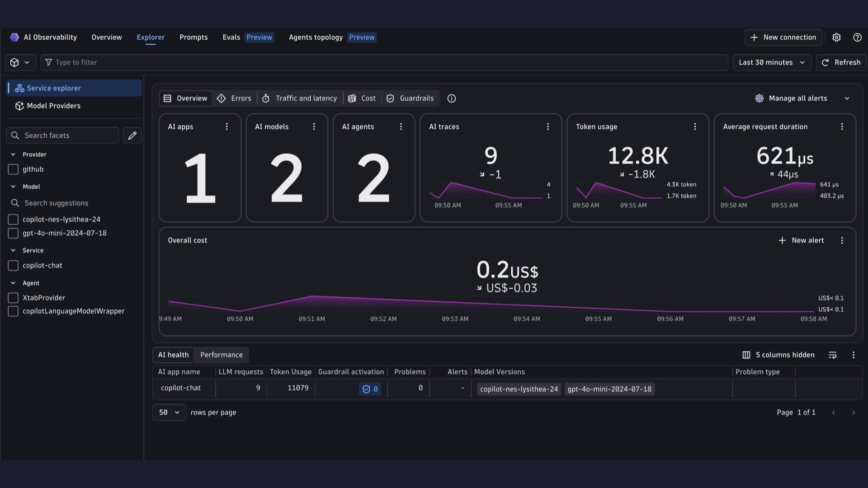The height and width of the screenshot is (488, 868).
Task: Click the Refresh button
Action: click(841, 63)
